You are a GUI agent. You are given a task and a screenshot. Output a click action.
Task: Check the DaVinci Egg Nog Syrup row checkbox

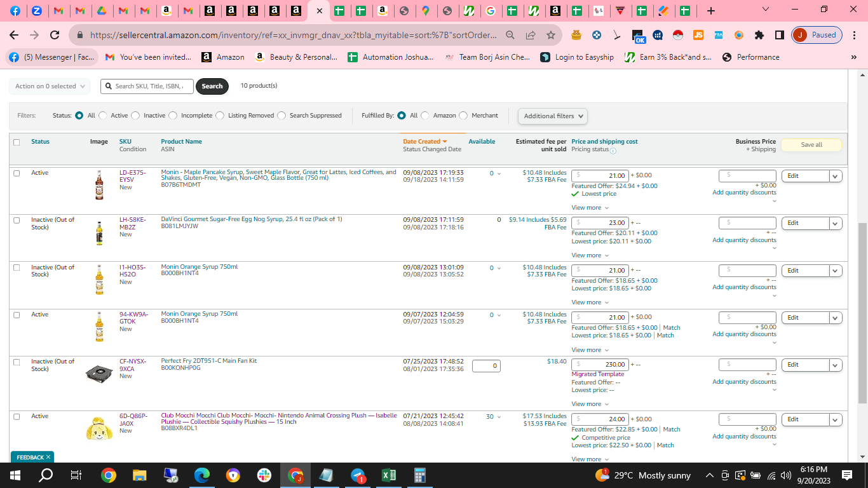pos(17,220)
